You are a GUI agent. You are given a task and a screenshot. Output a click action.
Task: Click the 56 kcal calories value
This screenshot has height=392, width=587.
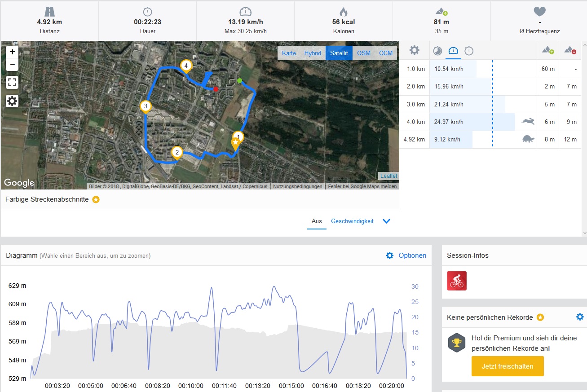(344, 22)
